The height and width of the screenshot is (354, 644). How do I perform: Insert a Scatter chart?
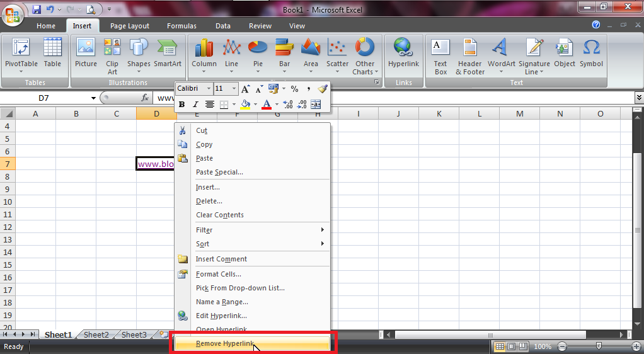point(337,55)
